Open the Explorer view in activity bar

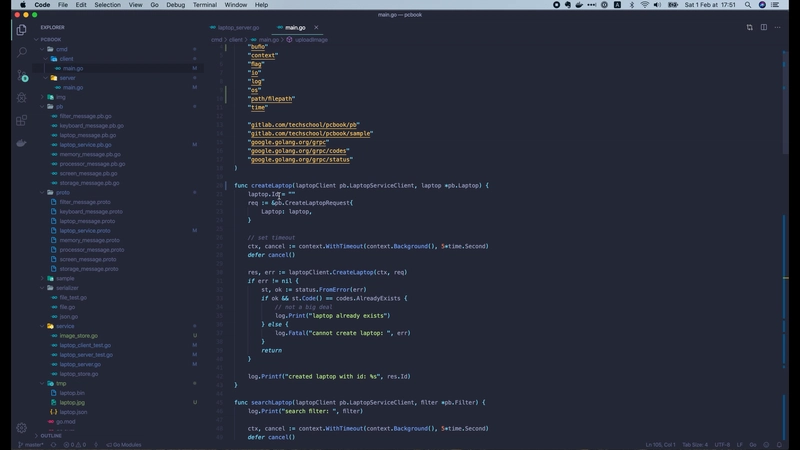(21, 30)
